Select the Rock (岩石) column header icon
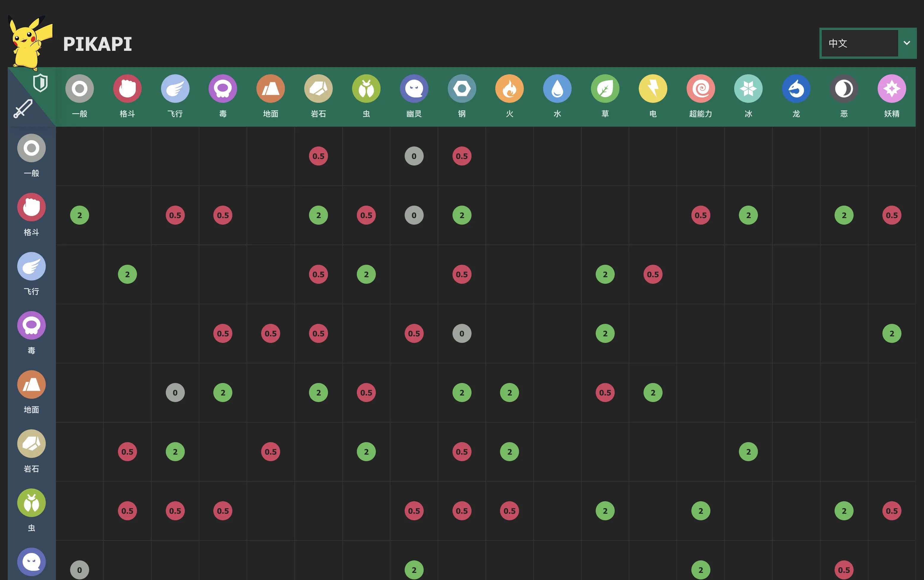 318,89
